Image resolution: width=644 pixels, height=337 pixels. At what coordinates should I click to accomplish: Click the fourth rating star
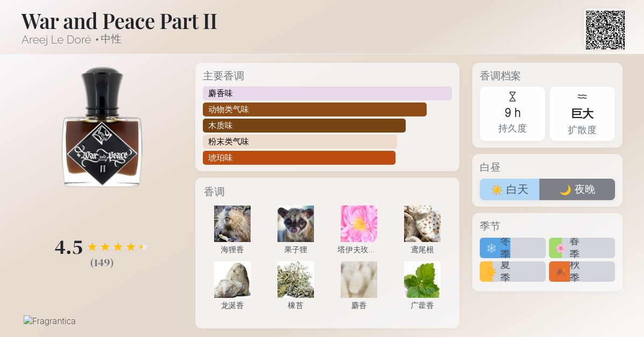coord(130,247)
